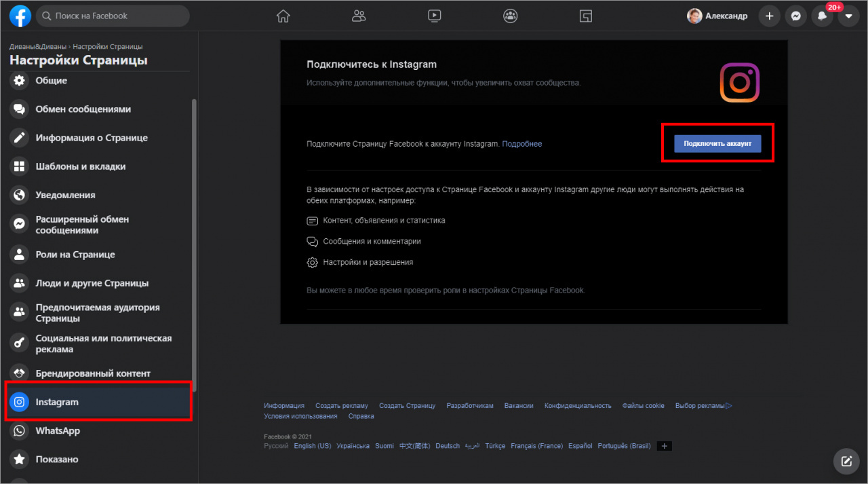
Task: Click the Facebook logo icon
Action: click(x=20, y=16)
